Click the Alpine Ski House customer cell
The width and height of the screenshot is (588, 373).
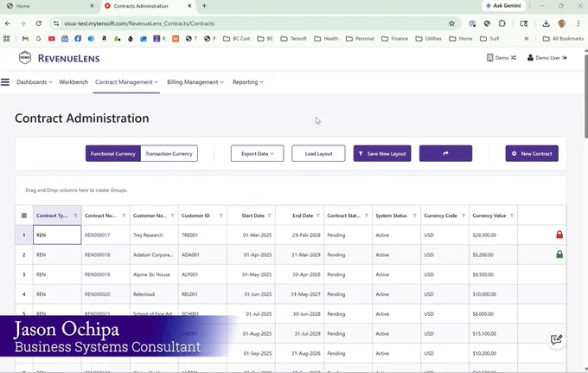click(x=154, y=274)
